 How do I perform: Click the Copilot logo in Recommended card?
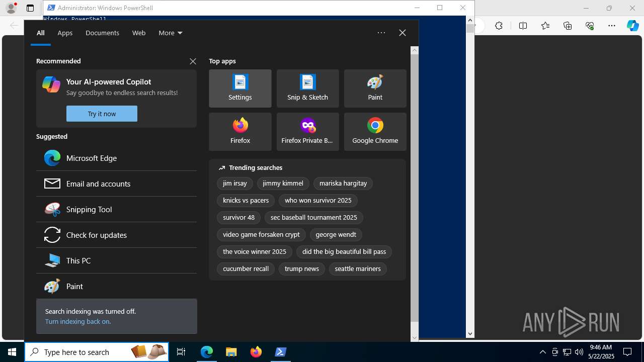tap(51, 84)
